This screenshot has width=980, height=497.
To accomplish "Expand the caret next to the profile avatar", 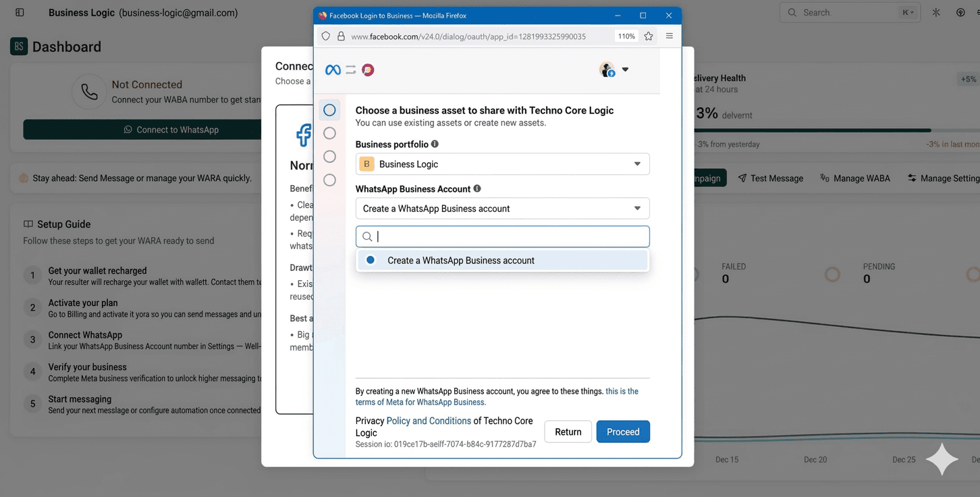I will pos(625,70).
